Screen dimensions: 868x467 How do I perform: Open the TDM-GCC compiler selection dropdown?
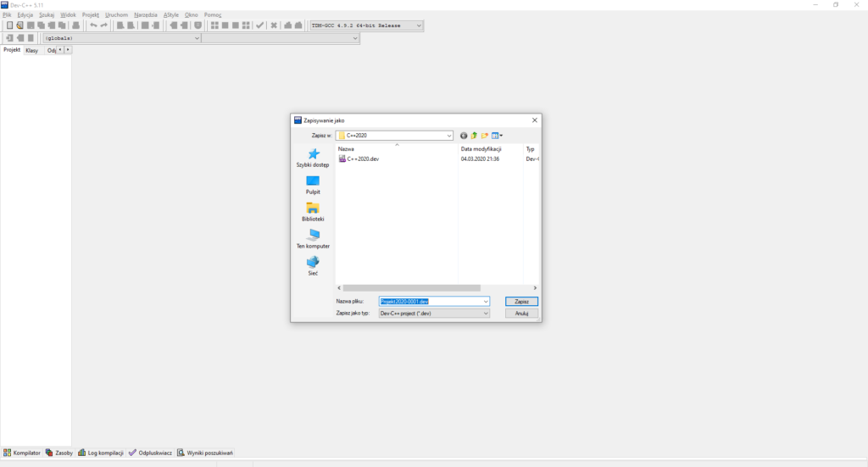pos(419,25)
